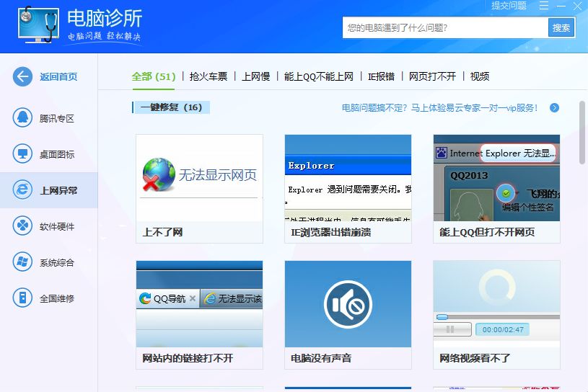Click the 系统综合 sidebar label
The image size is (588, 392).
tap(57, 262)
